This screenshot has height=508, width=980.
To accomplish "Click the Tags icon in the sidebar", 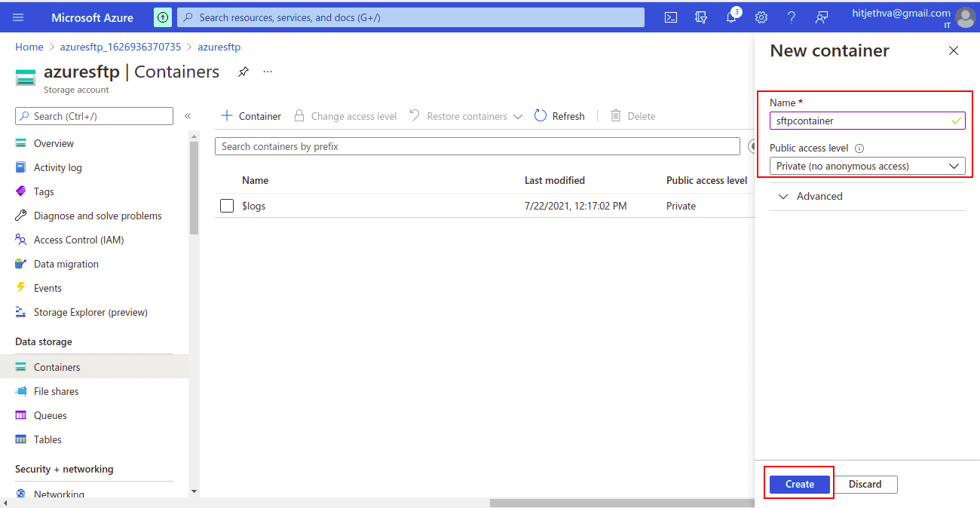I will [21, 191].
